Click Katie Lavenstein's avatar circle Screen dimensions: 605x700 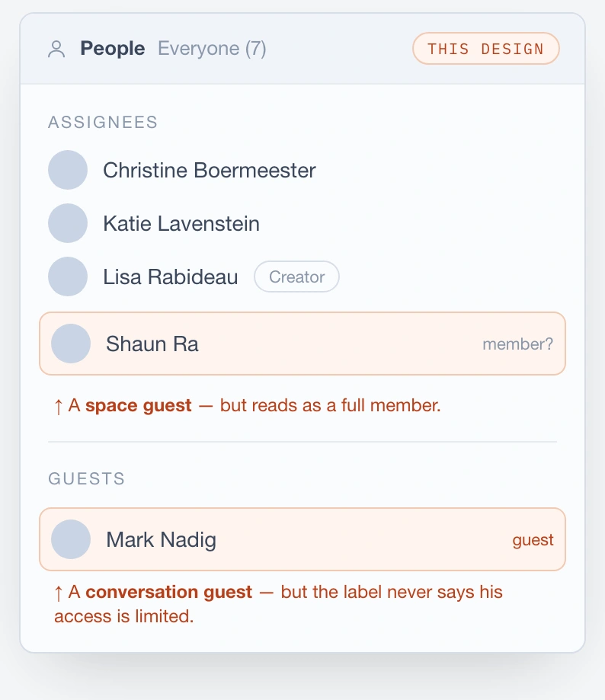tap(68, 223)
